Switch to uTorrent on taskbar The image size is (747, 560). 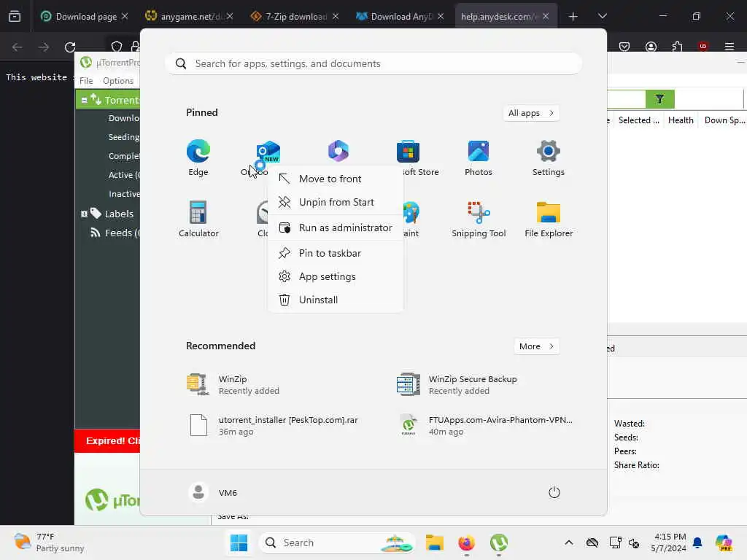pos(499,542)
